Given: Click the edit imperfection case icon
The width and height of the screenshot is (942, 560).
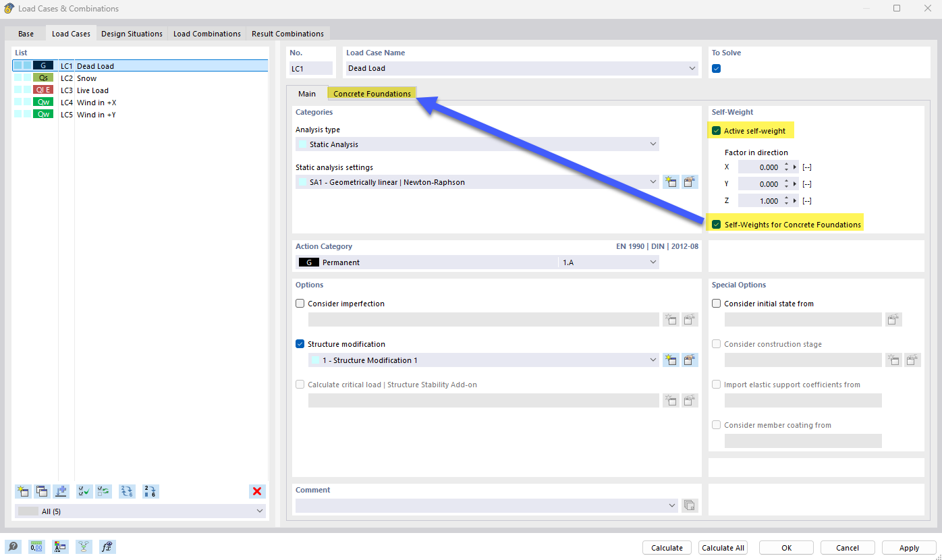Looking at the screenshot, I should pos(689,319).
